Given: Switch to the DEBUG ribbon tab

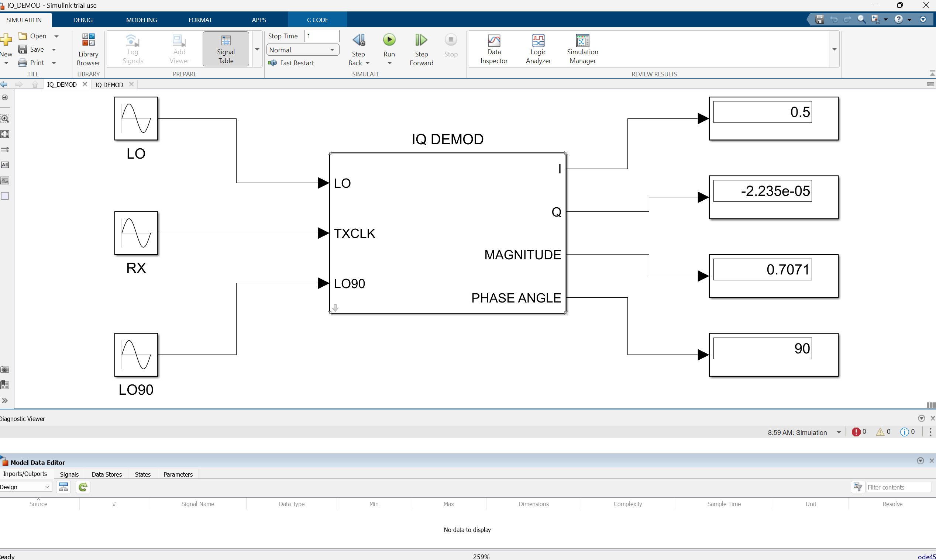Looking at the screenshot, I should coord(83,20).
